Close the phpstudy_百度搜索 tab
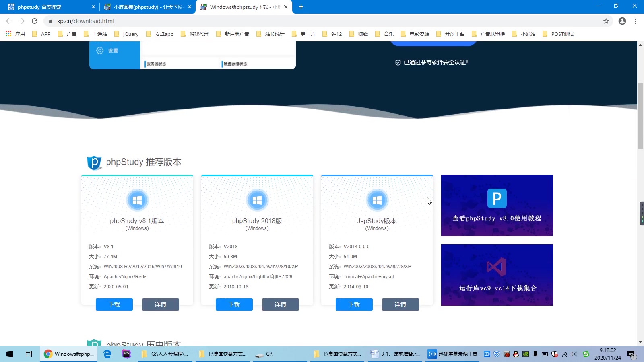 pos(93,7)
